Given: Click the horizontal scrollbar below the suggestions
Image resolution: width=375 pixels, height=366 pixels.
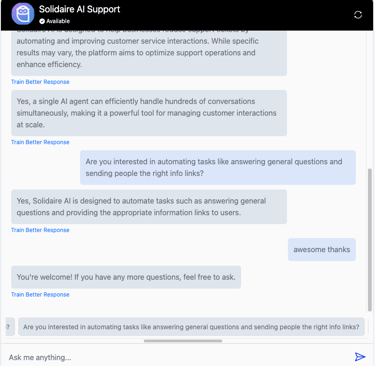Looking at the screenshot, I should tap(183, 341).
